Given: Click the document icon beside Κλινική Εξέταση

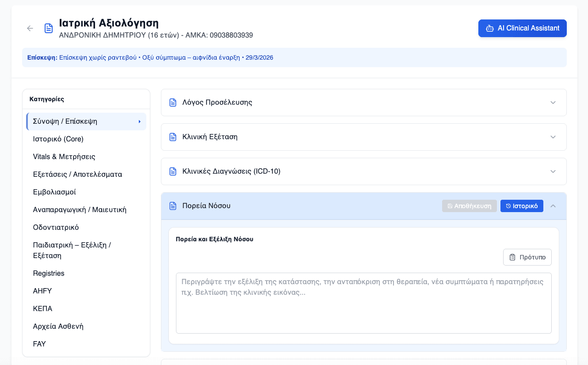Looking at the screenshot, I should [x=173, y=137].
